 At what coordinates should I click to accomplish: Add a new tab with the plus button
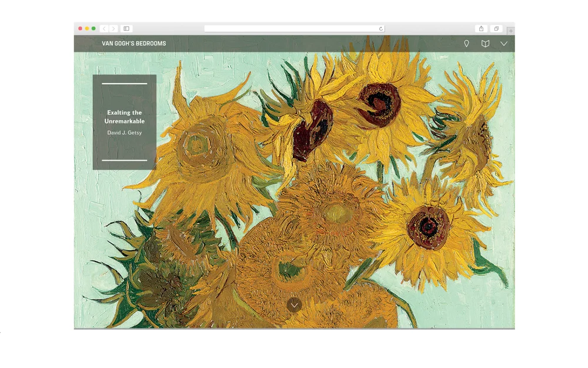(511, 31)
